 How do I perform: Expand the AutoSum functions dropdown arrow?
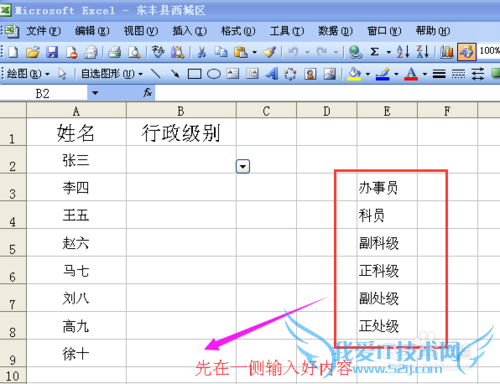389,52
